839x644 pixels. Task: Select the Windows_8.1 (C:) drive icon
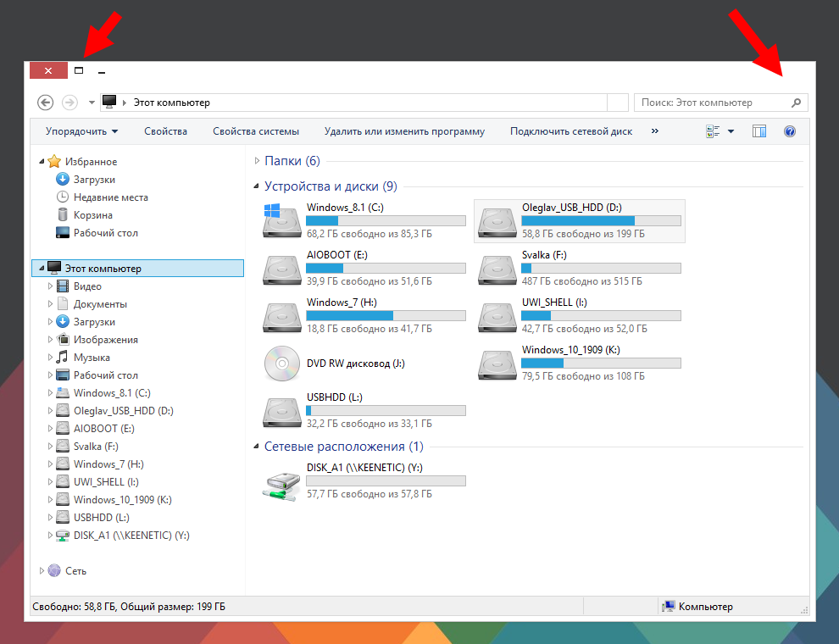[x=281, y=220]
